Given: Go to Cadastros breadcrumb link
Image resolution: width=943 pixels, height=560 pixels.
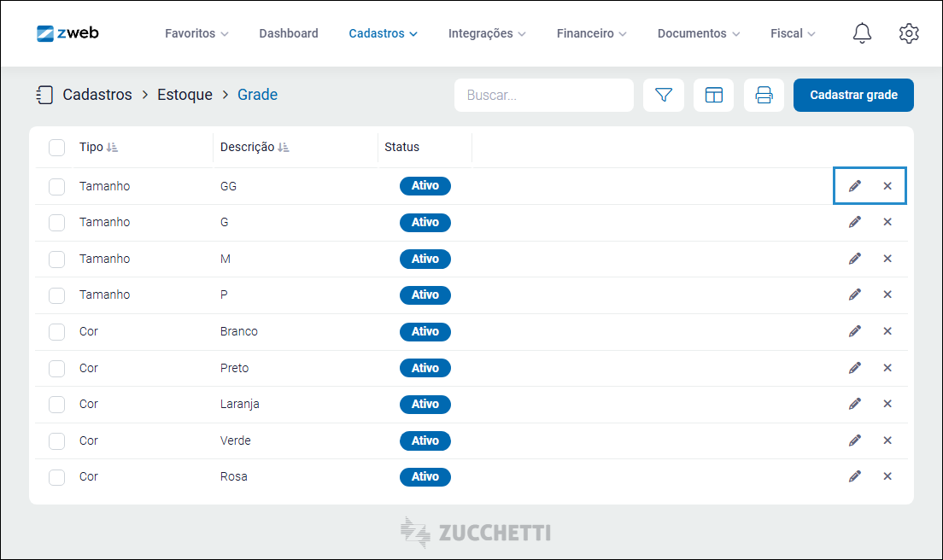Looking at the screenshot, I should 97,95.
